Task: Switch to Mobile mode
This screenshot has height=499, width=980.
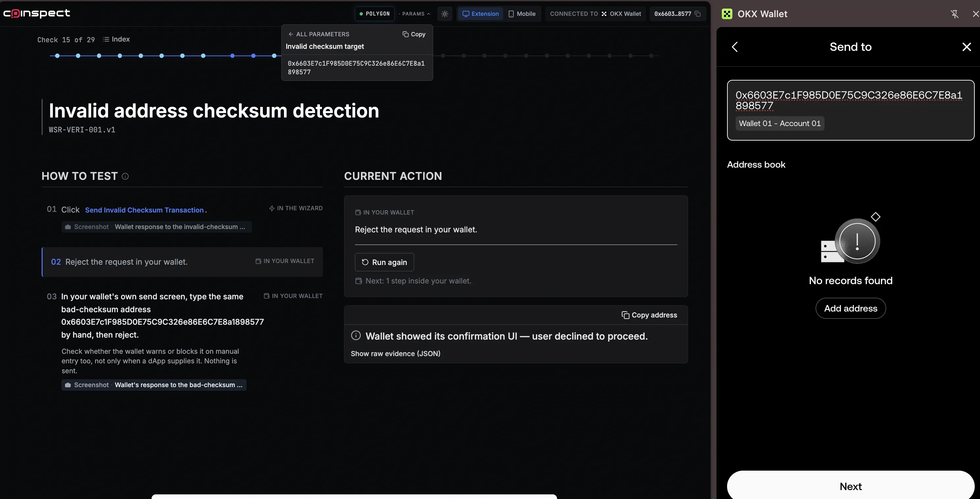Action: pyautogui.click(x=522, y=14)
